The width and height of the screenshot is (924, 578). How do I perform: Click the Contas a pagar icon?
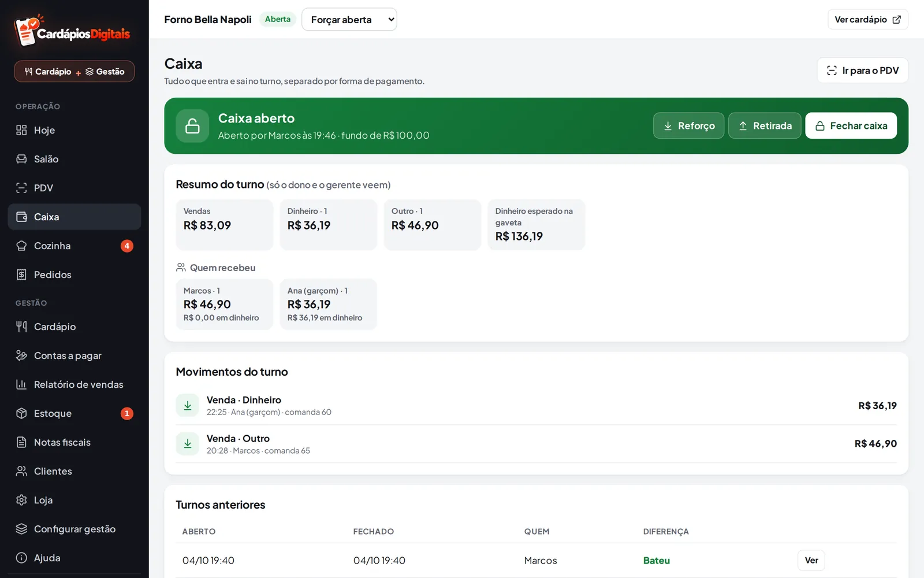21,355
